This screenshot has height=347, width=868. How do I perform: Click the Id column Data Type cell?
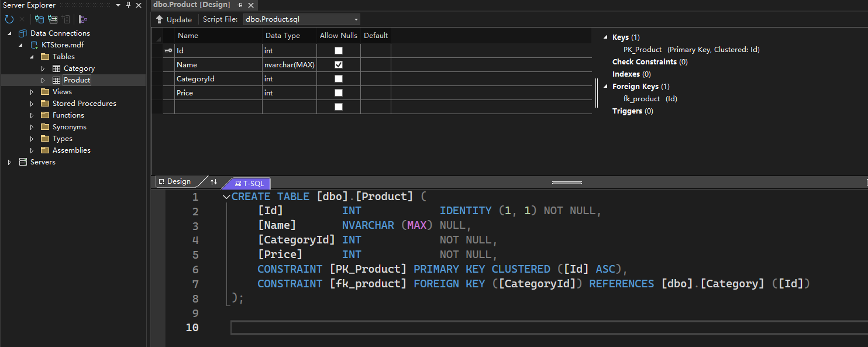(x=289, y=51)
